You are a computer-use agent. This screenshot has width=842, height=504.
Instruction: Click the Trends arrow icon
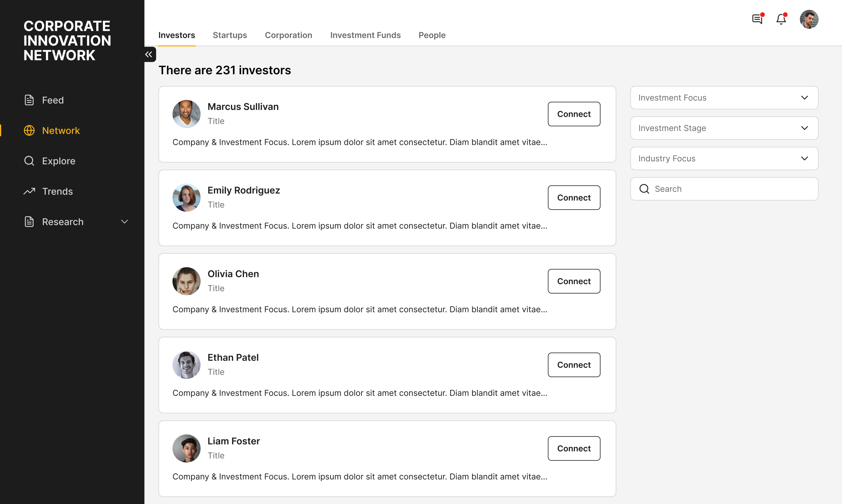29,191
